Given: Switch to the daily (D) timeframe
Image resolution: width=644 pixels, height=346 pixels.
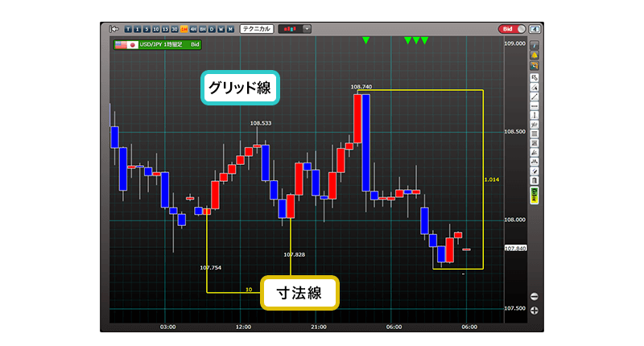Looking at the screenshot, I should click(212, 29).
